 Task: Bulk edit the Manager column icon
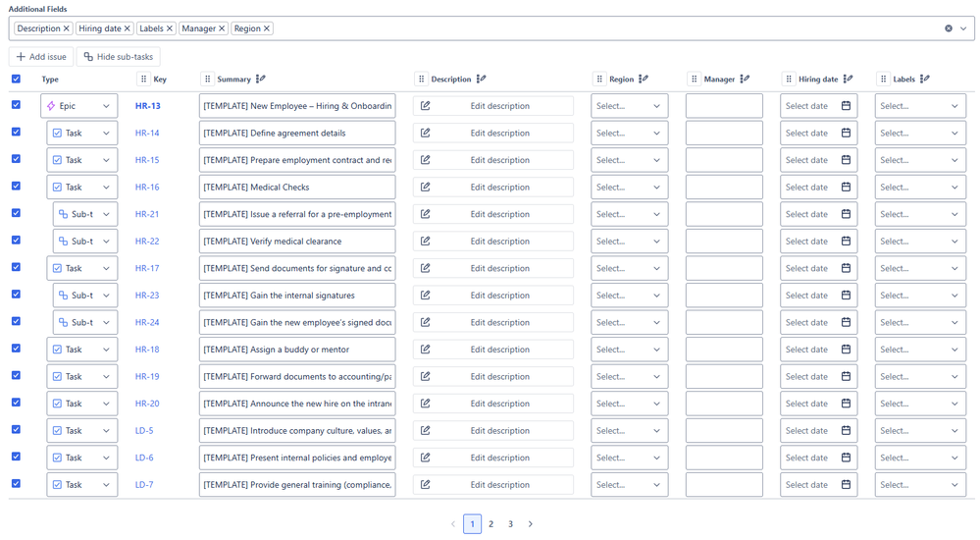pyautogui.click(x=745, y=79)
